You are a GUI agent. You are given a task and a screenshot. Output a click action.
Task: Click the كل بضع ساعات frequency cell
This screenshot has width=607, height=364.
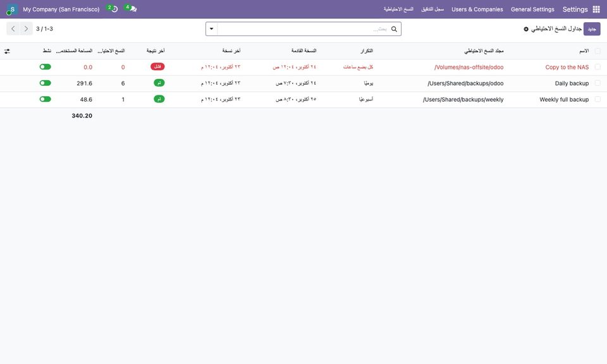pyautogui.click(x=358, y=67)
